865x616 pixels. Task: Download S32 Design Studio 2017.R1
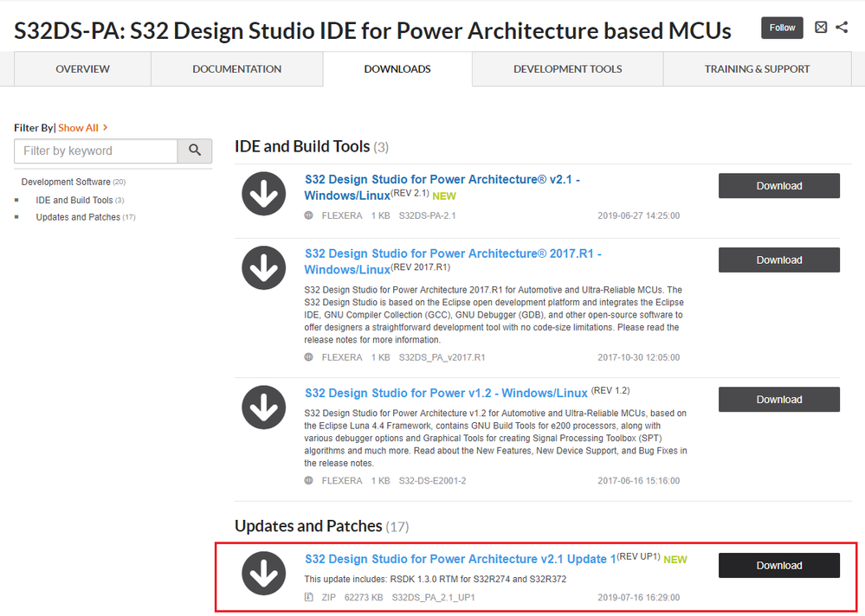coord(779,260)
